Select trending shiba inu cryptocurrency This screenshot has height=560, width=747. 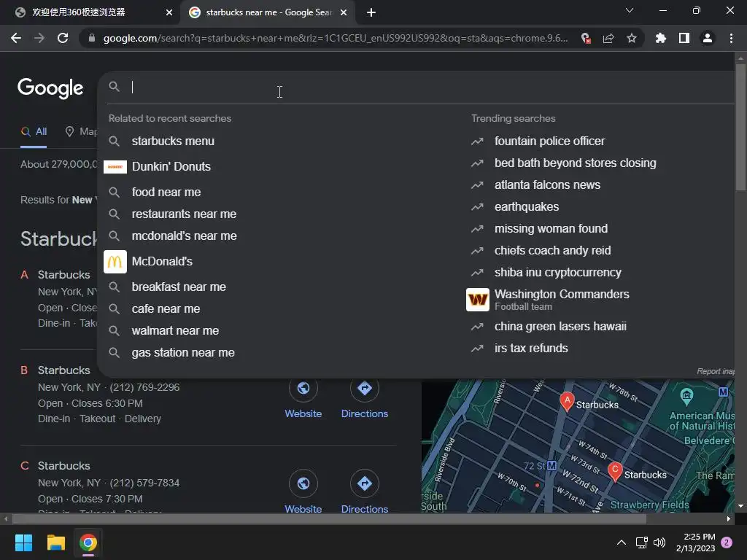[x=558, y=273]
